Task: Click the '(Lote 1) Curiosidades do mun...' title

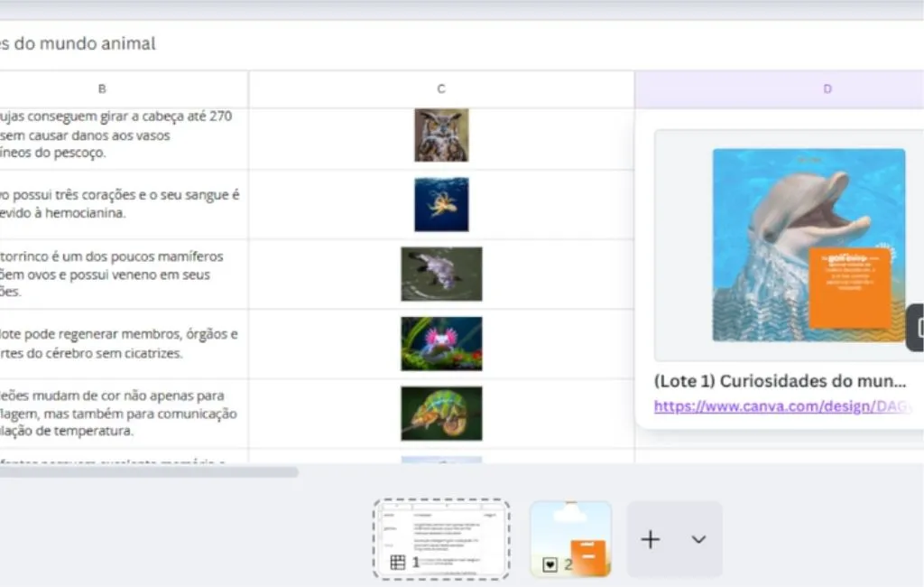Action: [x=780, y=379]
